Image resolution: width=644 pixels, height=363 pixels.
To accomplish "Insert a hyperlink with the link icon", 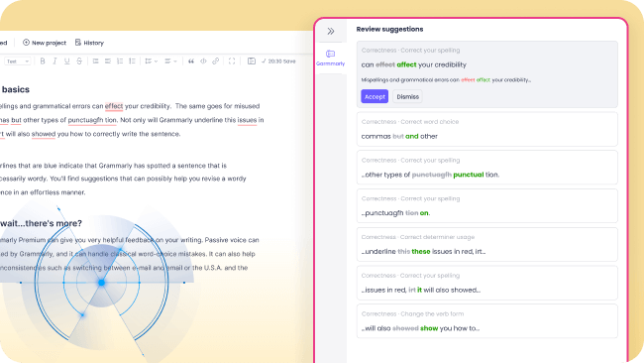I will click(216, 61).
